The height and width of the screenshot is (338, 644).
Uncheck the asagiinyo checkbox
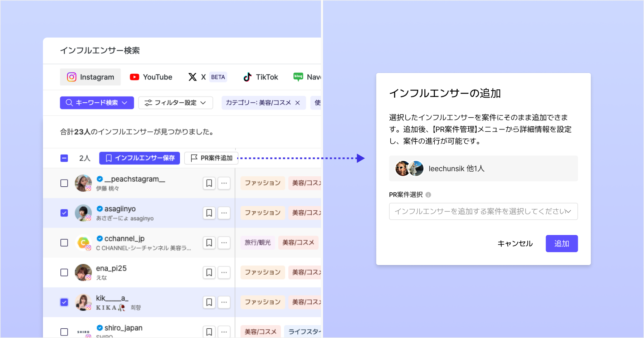64,213
